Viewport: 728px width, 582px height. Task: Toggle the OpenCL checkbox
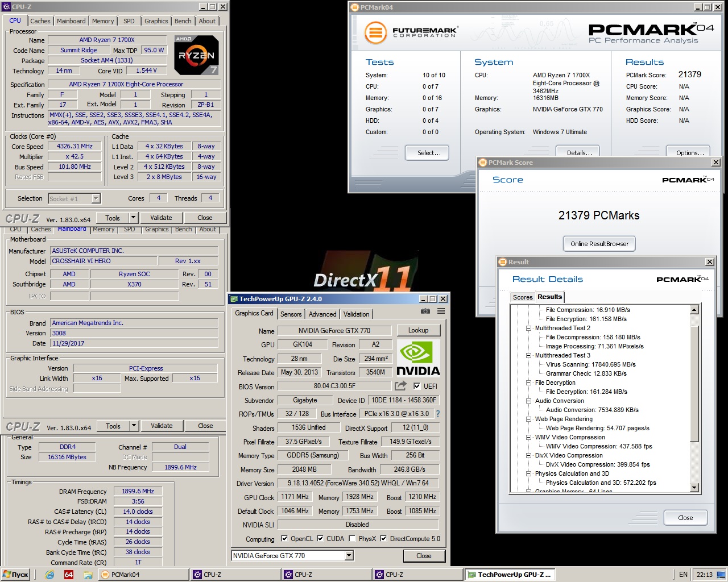click(x=284, y=539)
